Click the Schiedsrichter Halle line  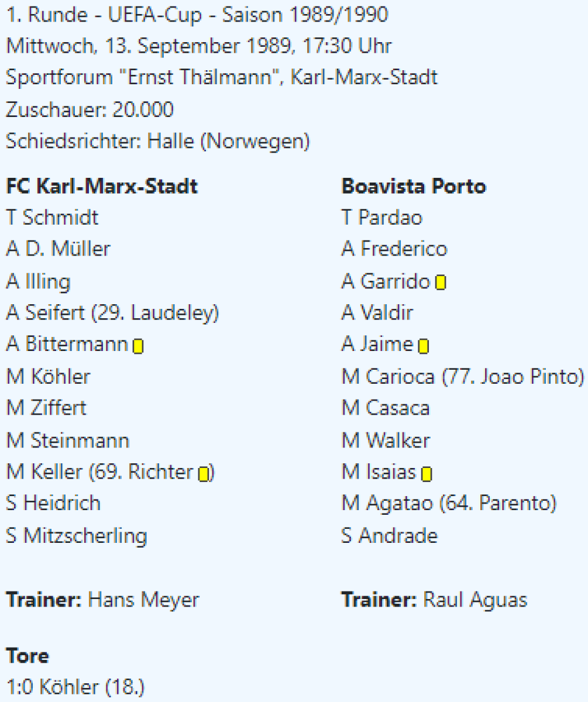pos(158,141)
